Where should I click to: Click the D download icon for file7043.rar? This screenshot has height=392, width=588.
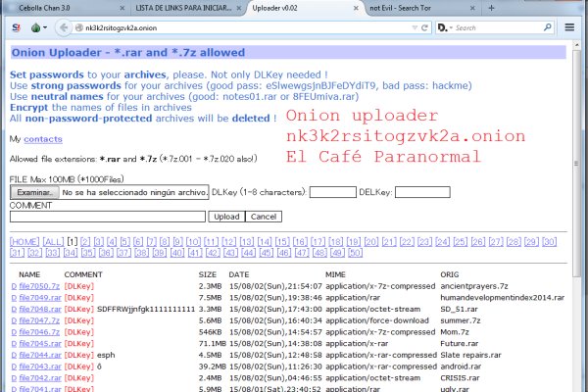14,366
